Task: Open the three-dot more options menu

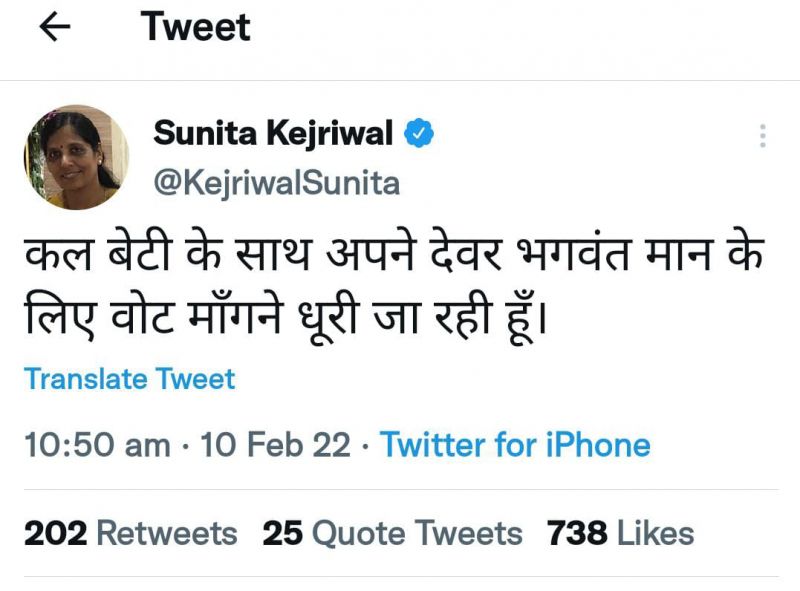Action: click(x=762, y=137)
